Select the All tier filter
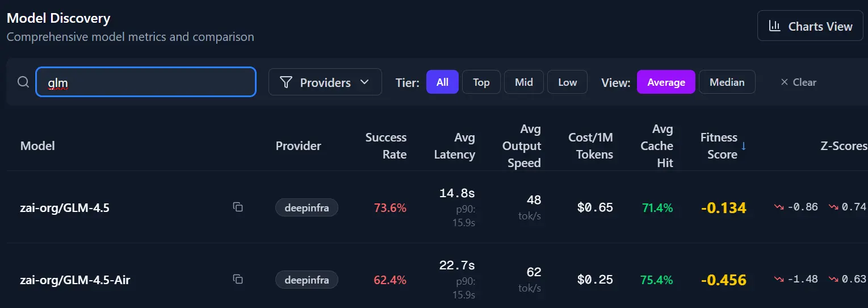The image size is (868, 308). point(442,82)
